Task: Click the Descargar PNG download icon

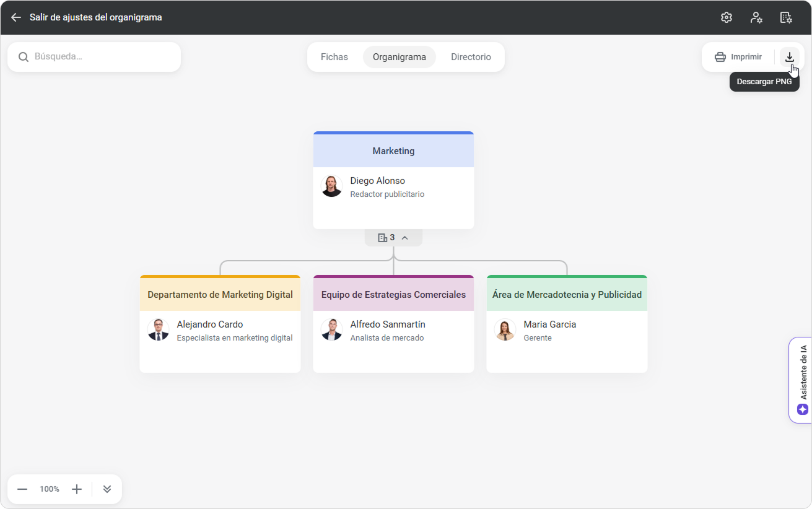Action: (789, 57)
